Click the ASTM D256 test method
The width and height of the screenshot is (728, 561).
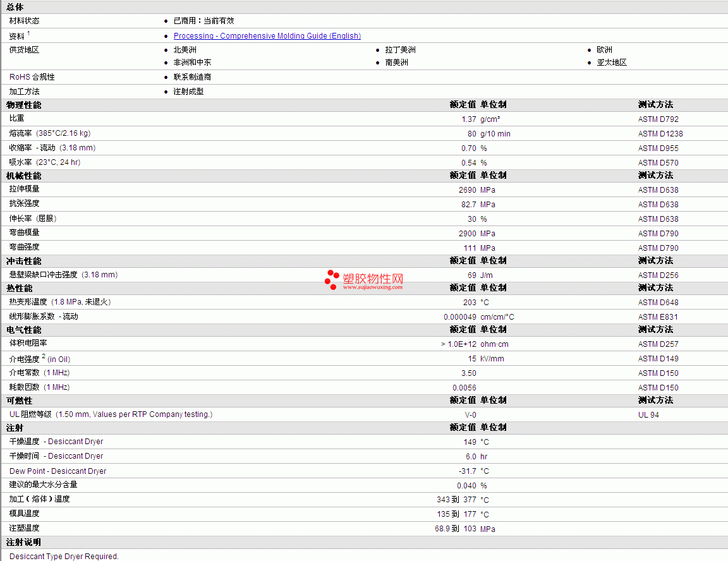[x=658, y=275]
